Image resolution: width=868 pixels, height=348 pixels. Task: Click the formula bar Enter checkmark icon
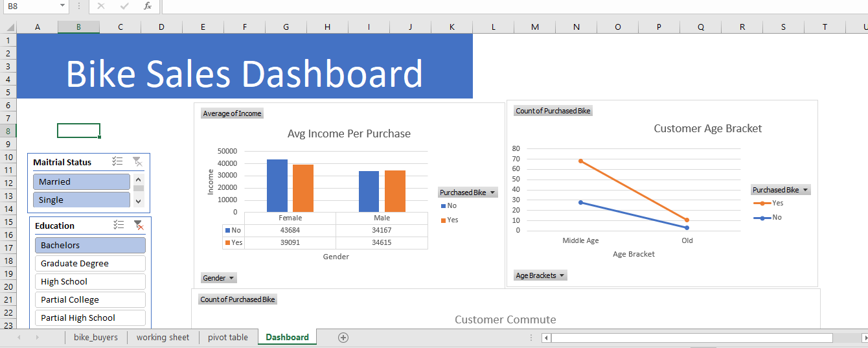pyautogui.click(x=124, y=6)
